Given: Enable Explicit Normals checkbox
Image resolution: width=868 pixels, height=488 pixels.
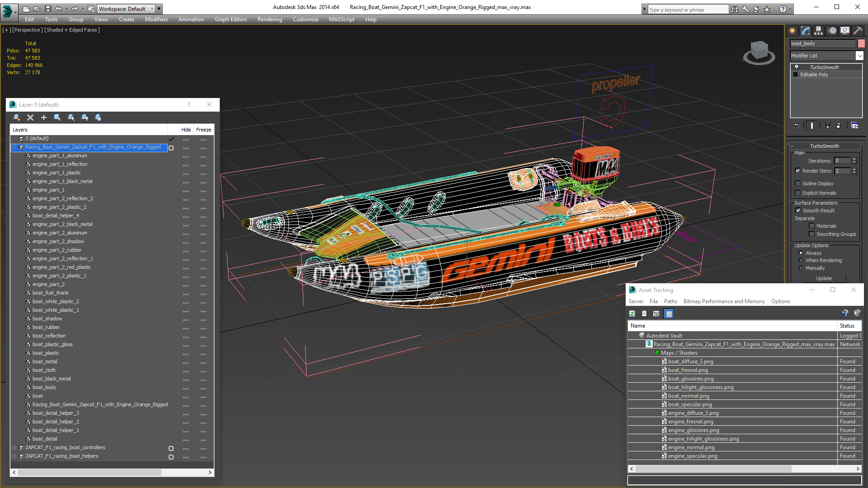Looking at the screenshot, I should 798,193.
